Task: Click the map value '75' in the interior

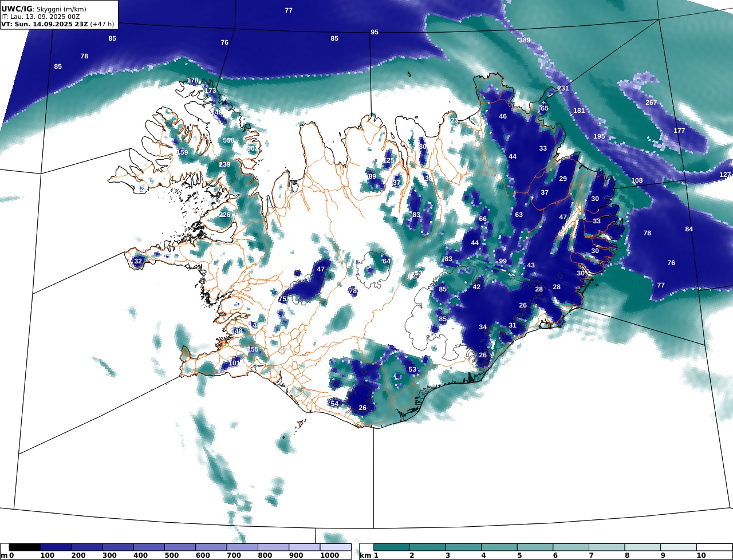Action: (282, 299)
